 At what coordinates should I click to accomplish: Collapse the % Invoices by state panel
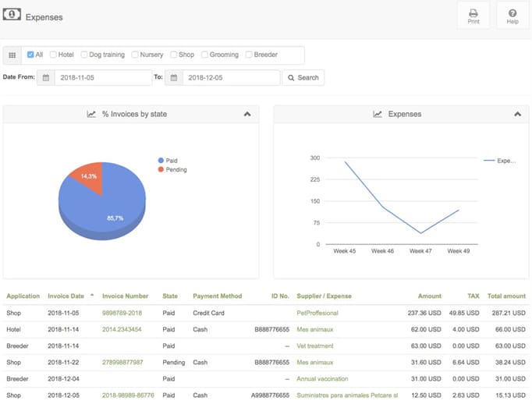[x=247, y=114]
